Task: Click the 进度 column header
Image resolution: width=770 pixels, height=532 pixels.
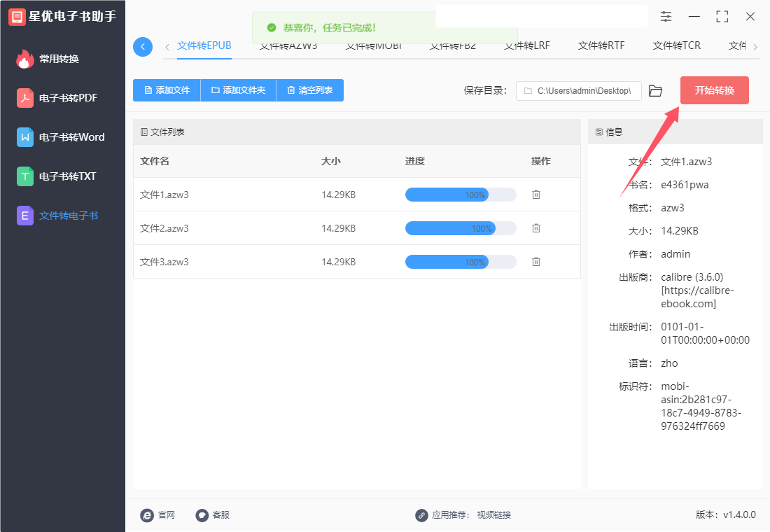Action: 415,161
